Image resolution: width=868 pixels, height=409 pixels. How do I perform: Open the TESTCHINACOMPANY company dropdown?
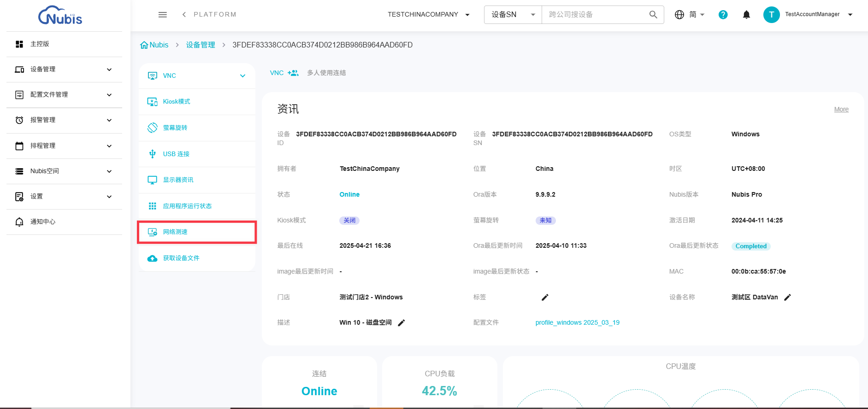click(x=429, y=15)
